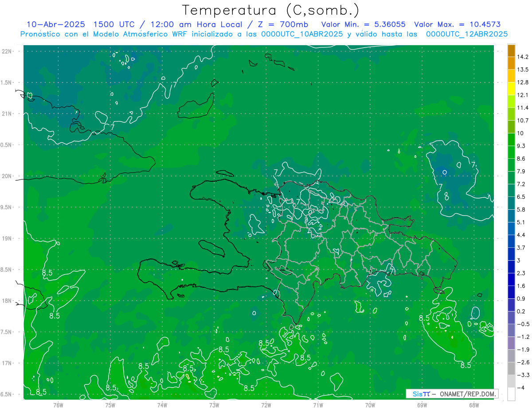The image size is (532, 411).
Task: Click the title 'Temperatura (C,somb.)'
Action: (x=271, y=10)
